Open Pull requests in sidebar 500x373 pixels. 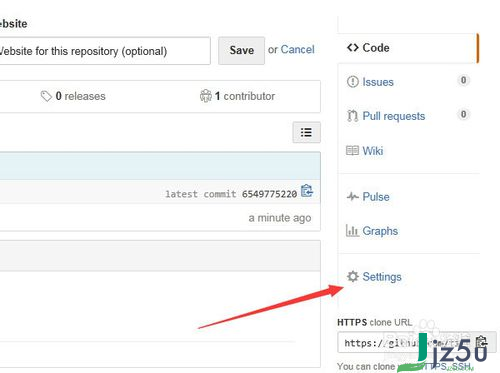click(x=394, y=116)
